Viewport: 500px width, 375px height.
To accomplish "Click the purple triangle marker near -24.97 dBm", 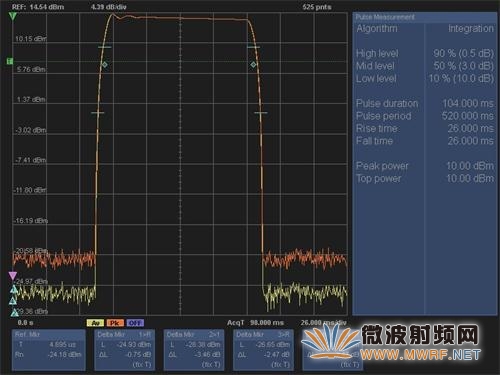I will [x=13, y=276].
